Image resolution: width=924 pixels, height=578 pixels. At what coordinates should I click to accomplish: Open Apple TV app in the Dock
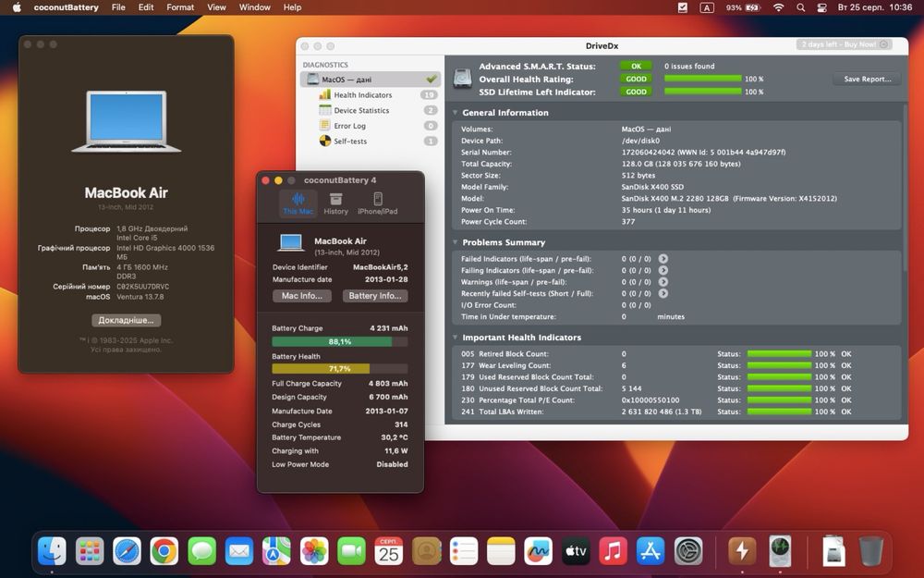pyautogui.click(x=576, y=551)
